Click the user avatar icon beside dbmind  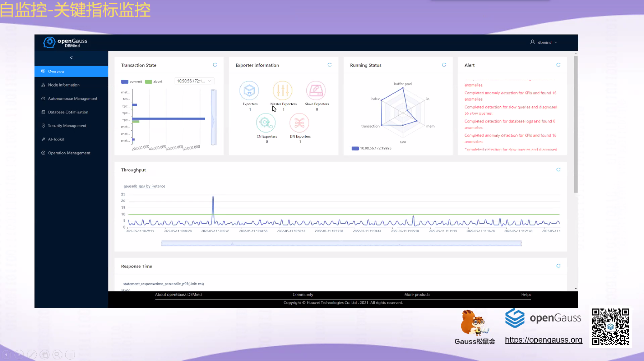point(533,42)
